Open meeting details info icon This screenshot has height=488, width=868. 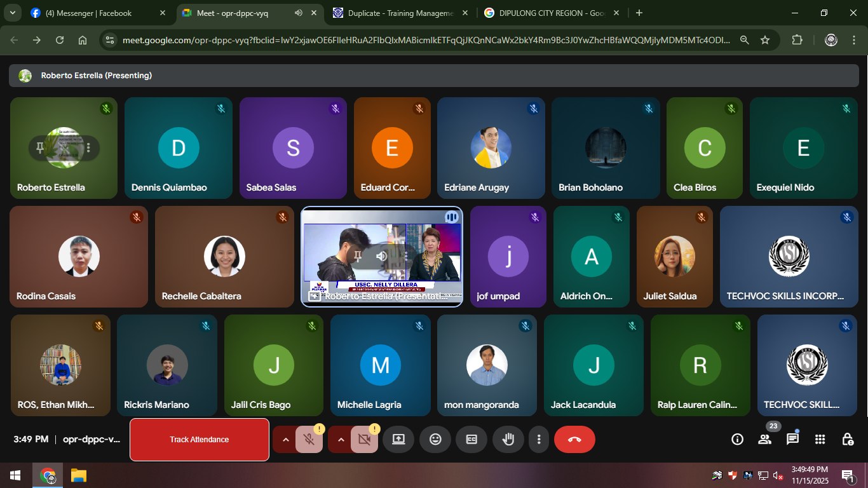point(737,439)
